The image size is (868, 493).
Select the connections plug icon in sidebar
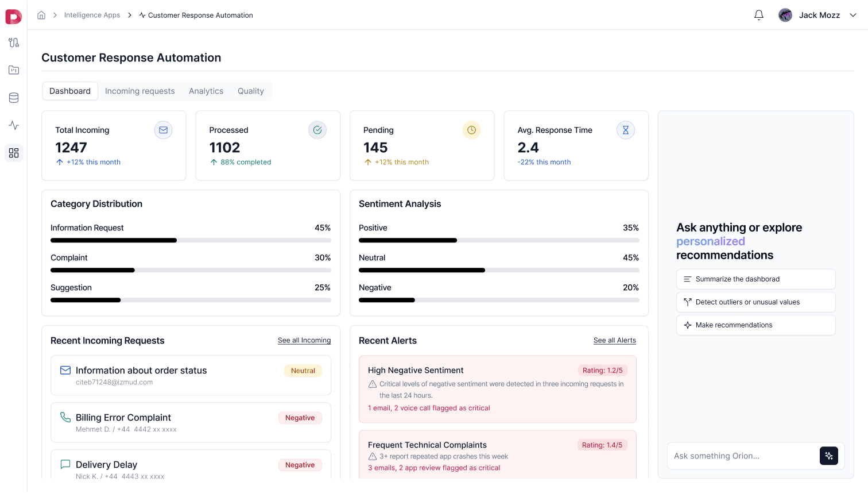(13, 43)
